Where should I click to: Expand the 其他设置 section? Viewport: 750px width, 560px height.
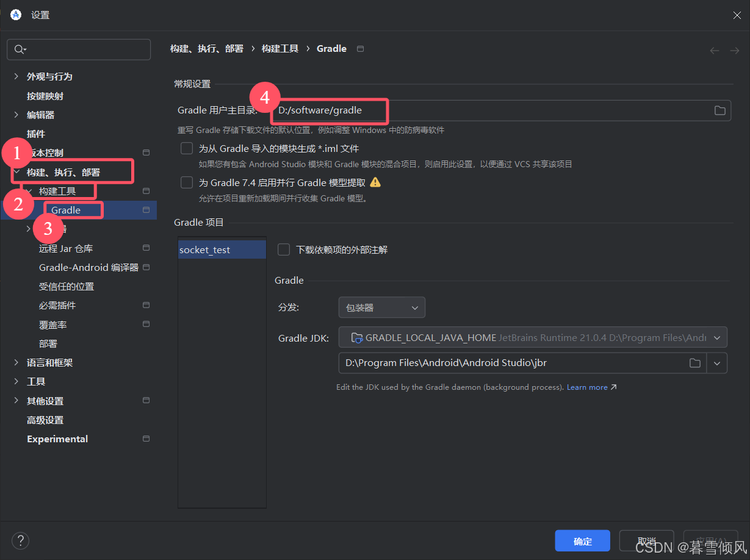click(16, 401)
